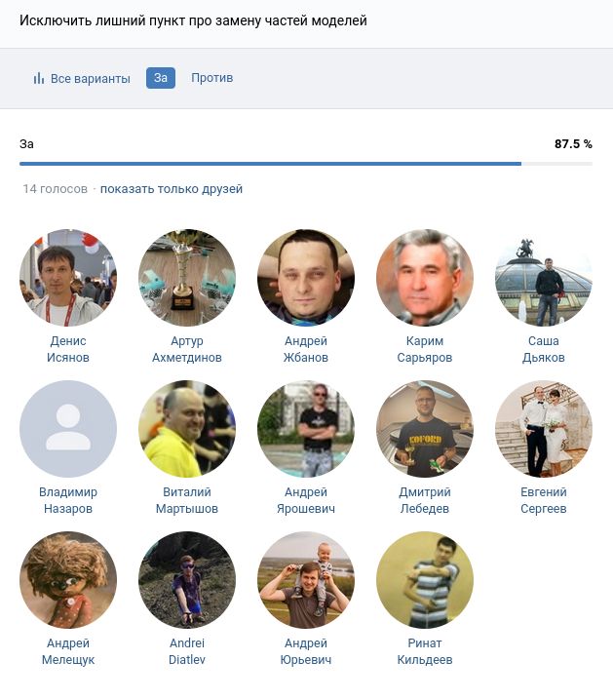Screen dimensions: 613x700
Task: Open the trophy avatar of Артур Ахметдинов
Action: (x=187, y=278)
